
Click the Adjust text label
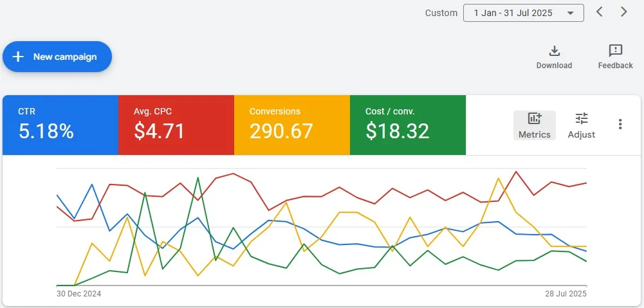(582, 134)
